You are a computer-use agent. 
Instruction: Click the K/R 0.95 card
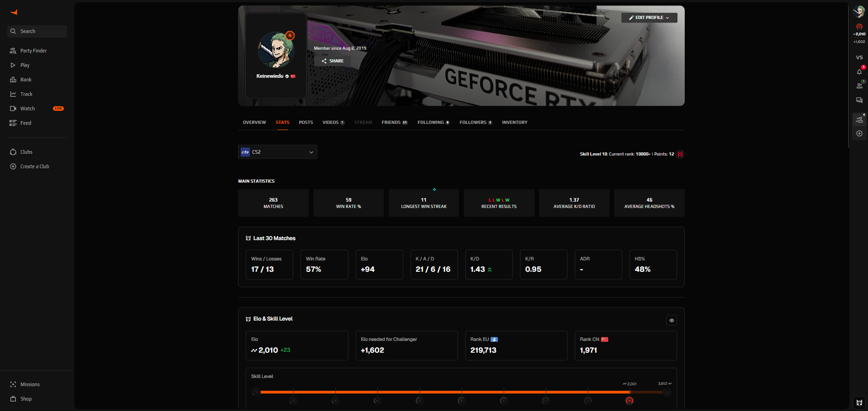pos(544,265)
